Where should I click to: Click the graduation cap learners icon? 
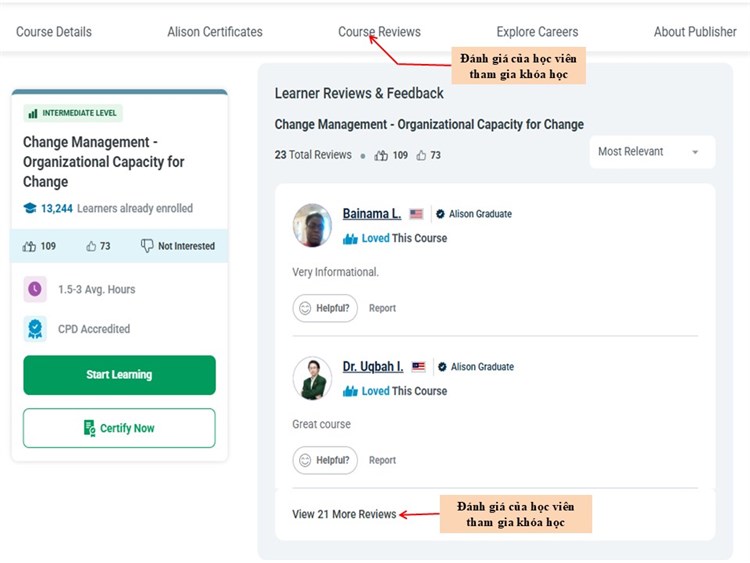(x=30, y=208)
